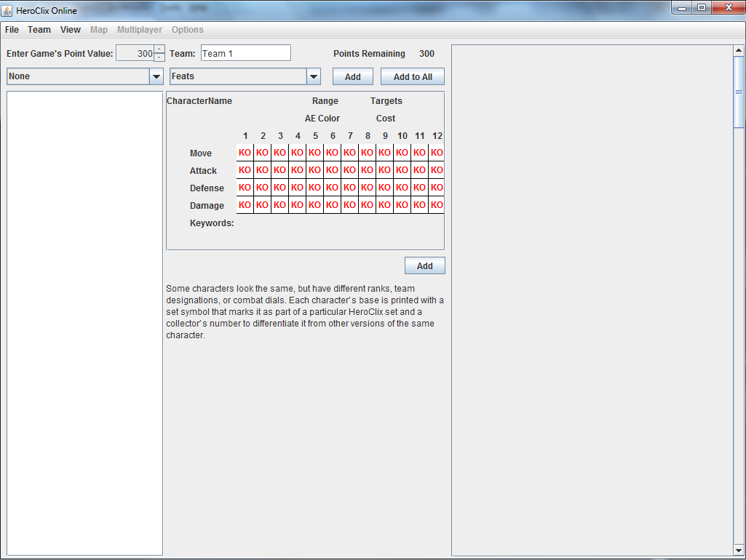The width and height of the screenshot is (746, 560).
Task: Click the Add button beside Feats
Action: click(x=352, y=76)
